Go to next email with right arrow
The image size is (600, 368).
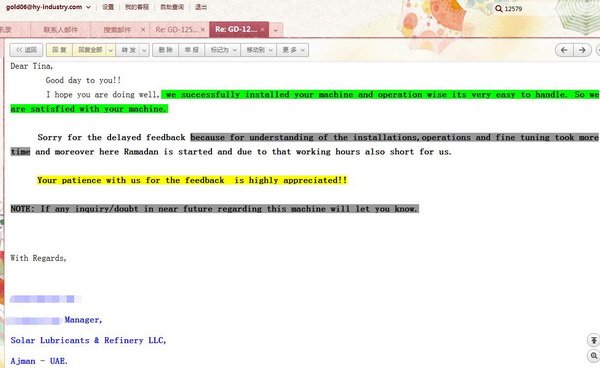[582, 50]
